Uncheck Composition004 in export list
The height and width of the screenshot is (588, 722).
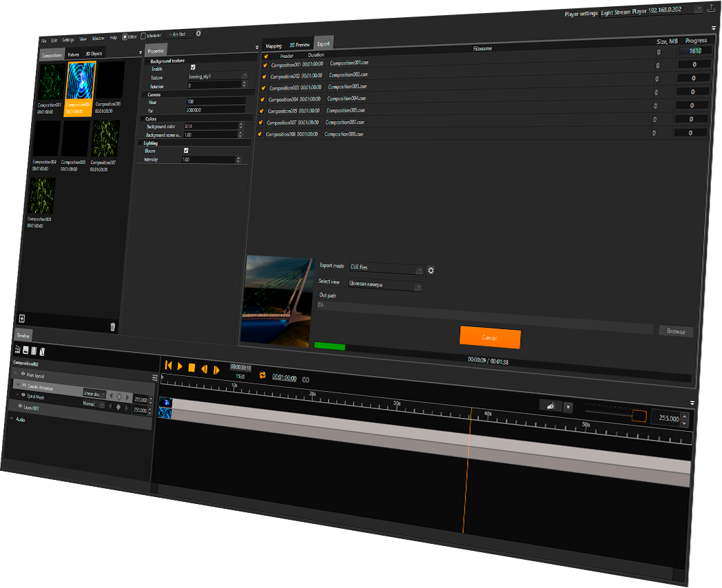tap(262, 99)
